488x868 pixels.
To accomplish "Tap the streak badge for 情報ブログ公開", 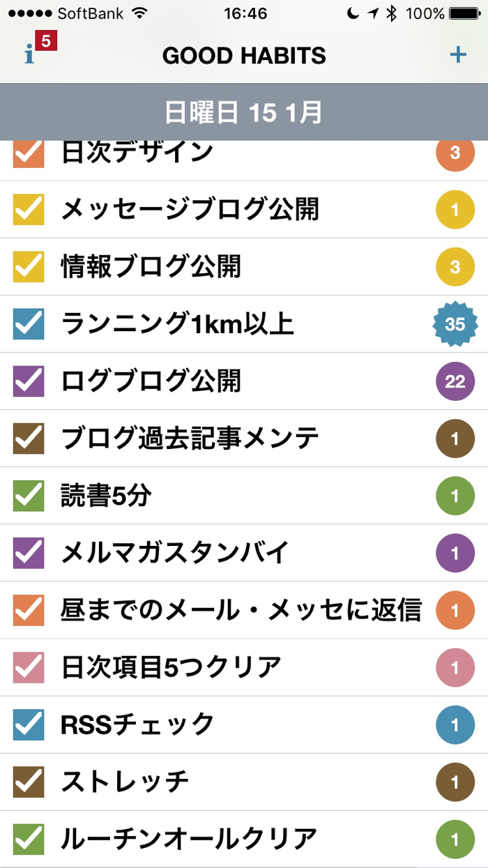I will point(455,267).
